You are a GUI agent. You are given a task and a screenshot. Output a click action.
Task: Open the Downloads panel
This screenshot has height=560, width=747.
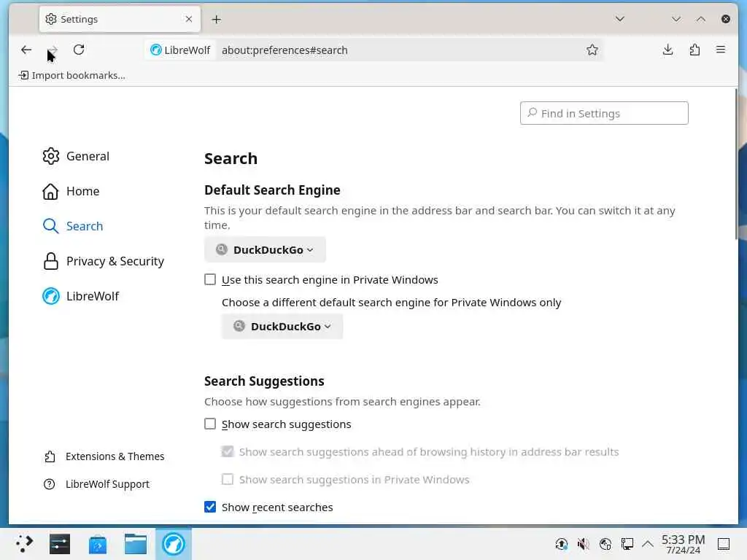668,50
